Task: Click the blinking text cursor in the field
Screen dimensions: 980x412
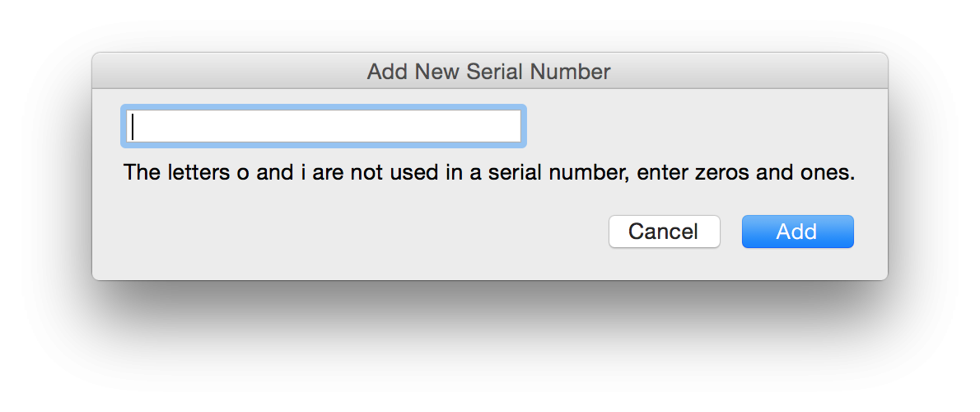Action: (133, 127)
